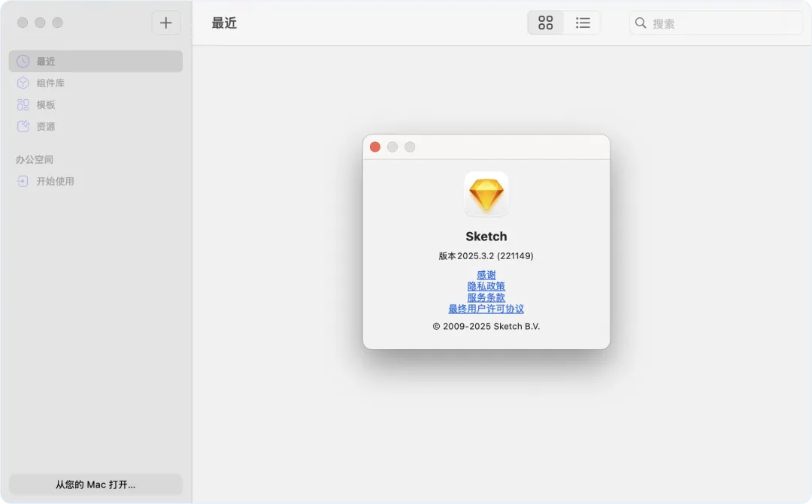Switch to grid view
This screenshot has height=504, width=812.
tap(545, 23)
